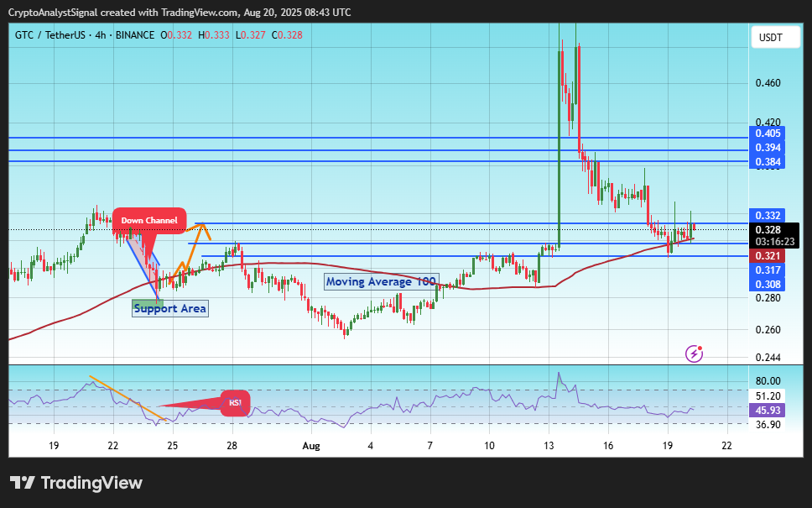812x508 pixels.
Task: Select the 0.308 price level label
Action: [768, 284]
